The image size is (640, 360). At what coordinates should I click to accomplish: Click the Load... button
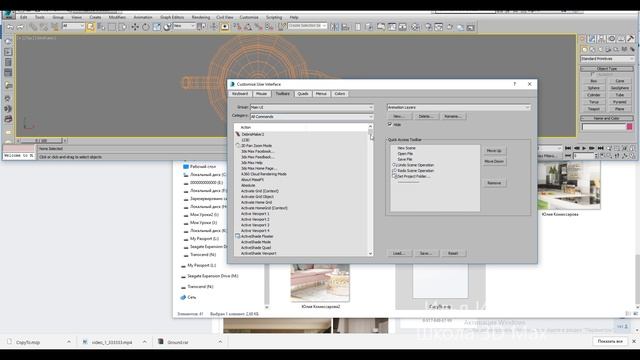pos(398,253)
